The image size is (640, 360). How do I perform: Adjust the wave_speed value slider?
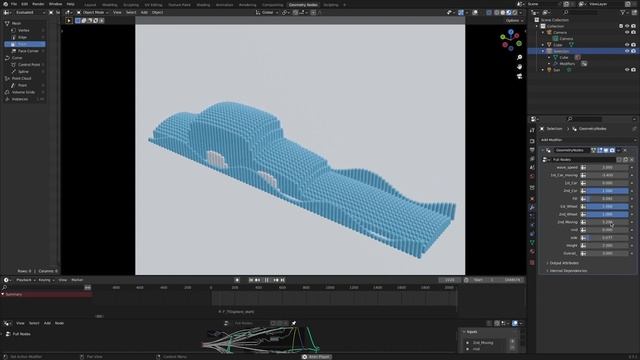tap(607, 167)
